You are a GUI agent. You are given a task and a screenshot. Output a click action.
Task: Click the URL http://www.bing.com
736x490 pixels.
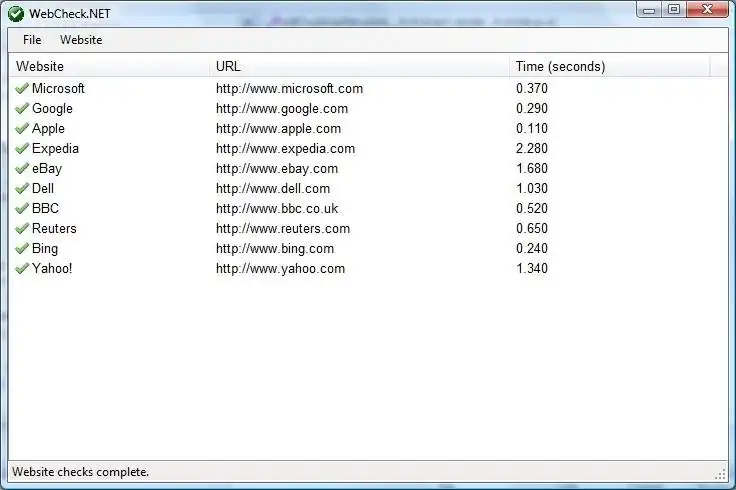point(275,248)
